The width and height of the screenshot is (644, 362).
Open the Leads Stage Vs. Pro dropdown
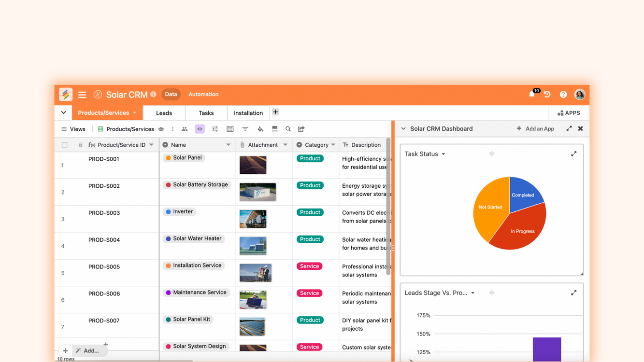pyautogui.click(x=473, y=293)
